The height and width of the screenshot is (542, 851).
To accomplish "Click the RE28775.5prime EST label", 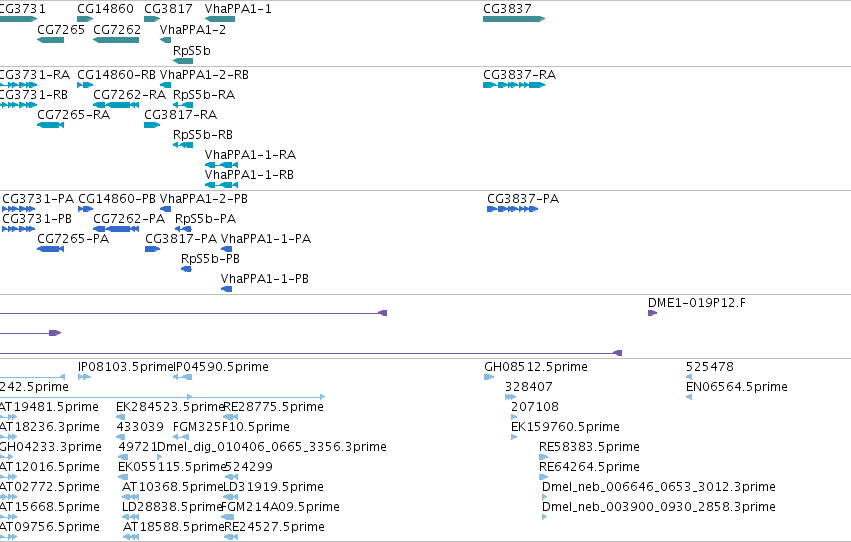I will [x=274, y=407].
